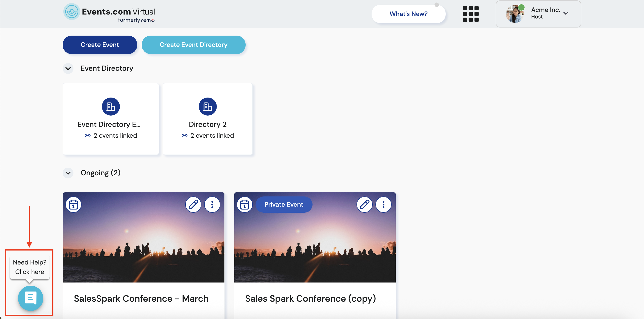Click the building icon in Directory 2 card
This screenshot has height=319, width=644.
(x=208, y=107)
